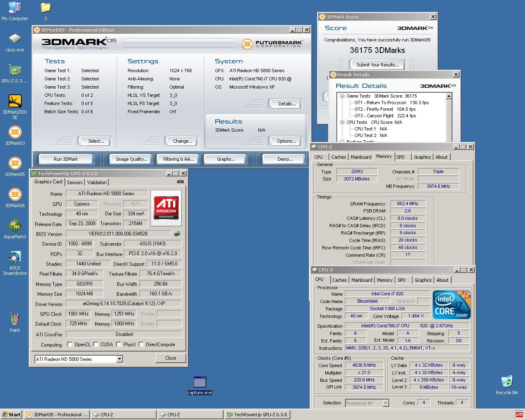Click the Image Quality button
The height and width of the screenshot is (420, 525).
131,159
